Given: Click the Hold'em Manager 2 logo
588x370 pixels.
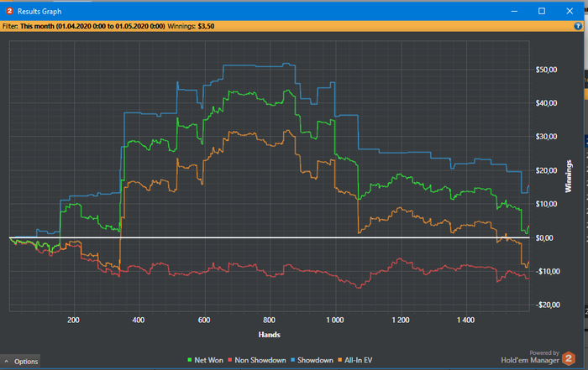Looking at the screenshot, I should pyautogui.click(x=569, y=358).
